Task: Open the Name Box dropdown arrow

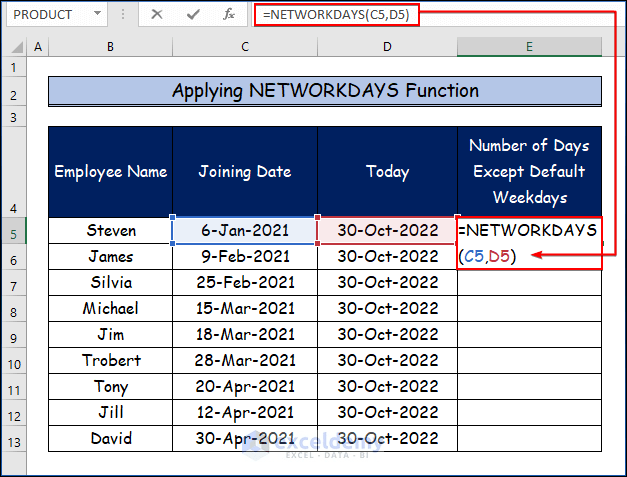Action: point(97,14)
